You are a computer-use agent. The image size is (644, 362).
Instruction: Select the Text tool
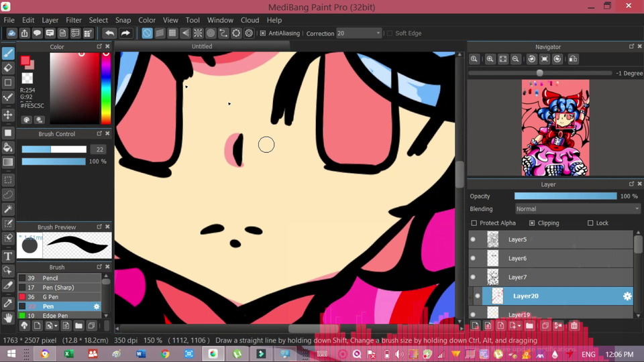[8, 256]
